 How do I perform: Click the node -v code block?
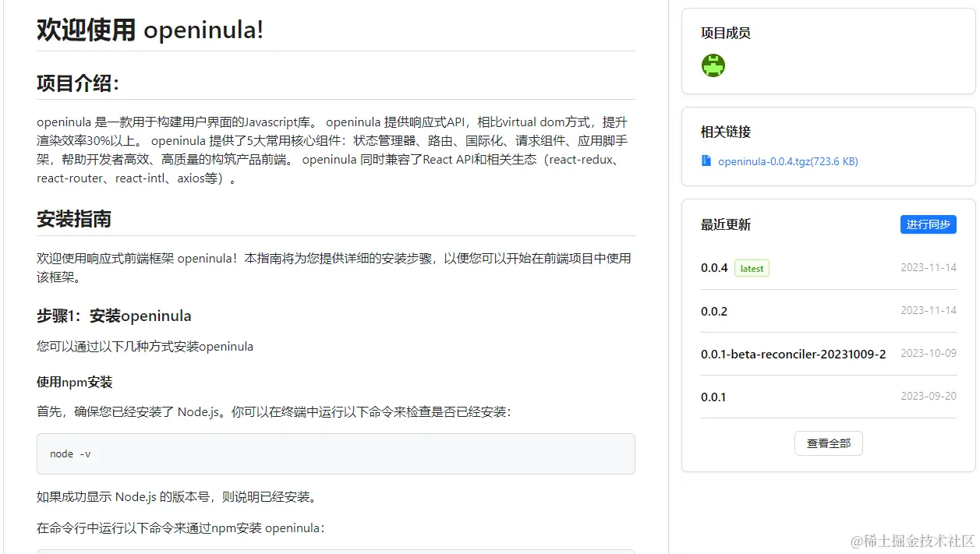[x=336, y=453]
